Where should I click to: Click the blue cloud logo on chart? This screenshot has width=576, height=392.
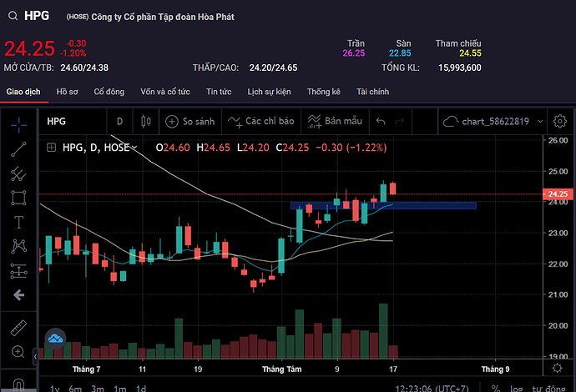click(x=55, y=339)
